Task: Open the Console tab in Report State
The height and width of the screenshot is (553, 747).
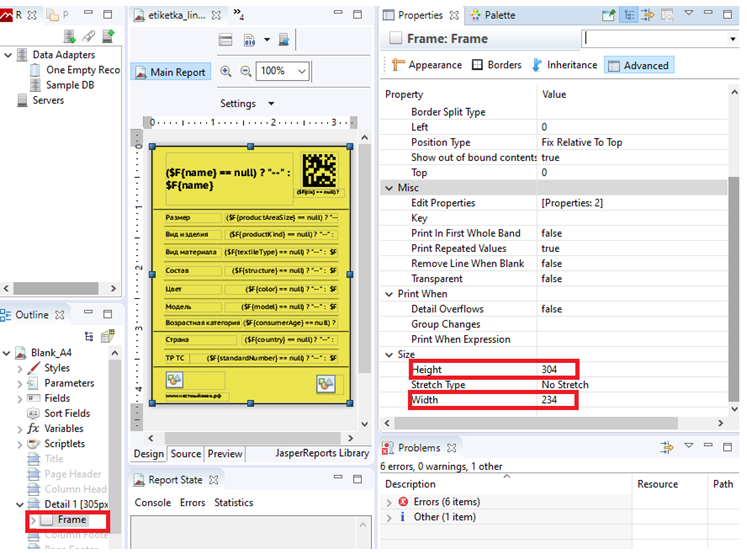Action: (152, 503)
